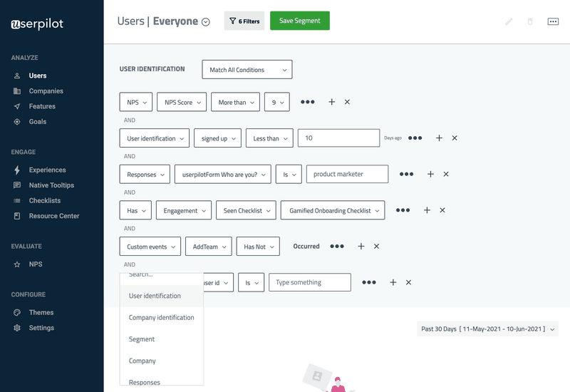The image size is (570, 392).
Task: Click the product marketer value field
Action: pos(347,174)
